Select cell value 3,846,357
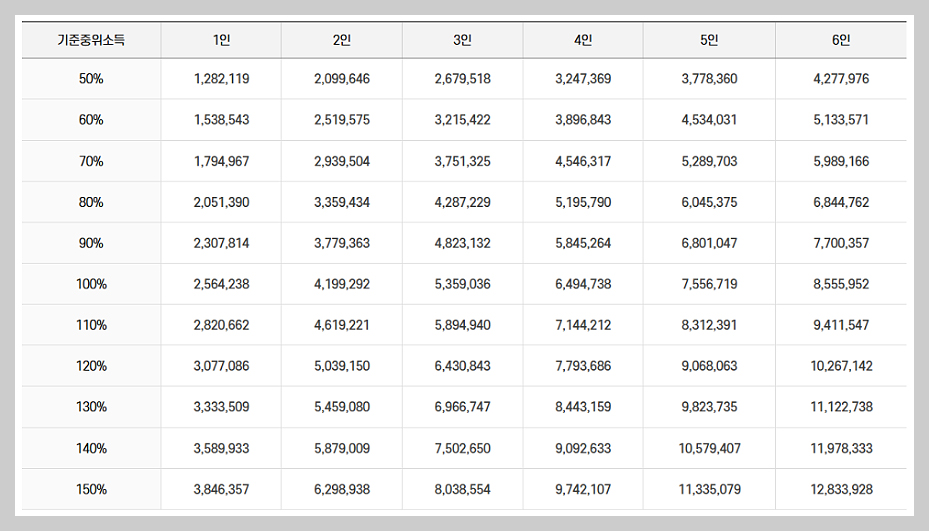The height and width of the screenshot is (531, 929). 222,489
